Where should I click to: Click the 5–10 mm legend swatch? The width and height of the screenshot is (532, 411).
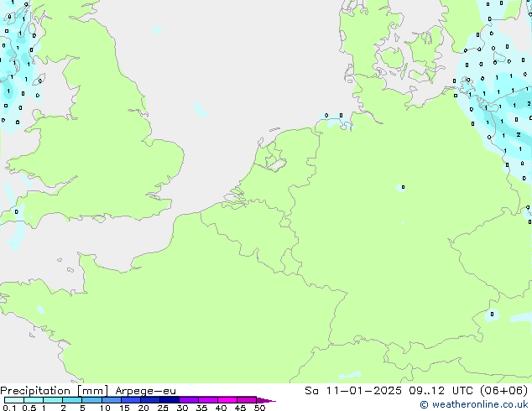coord(91,400)
